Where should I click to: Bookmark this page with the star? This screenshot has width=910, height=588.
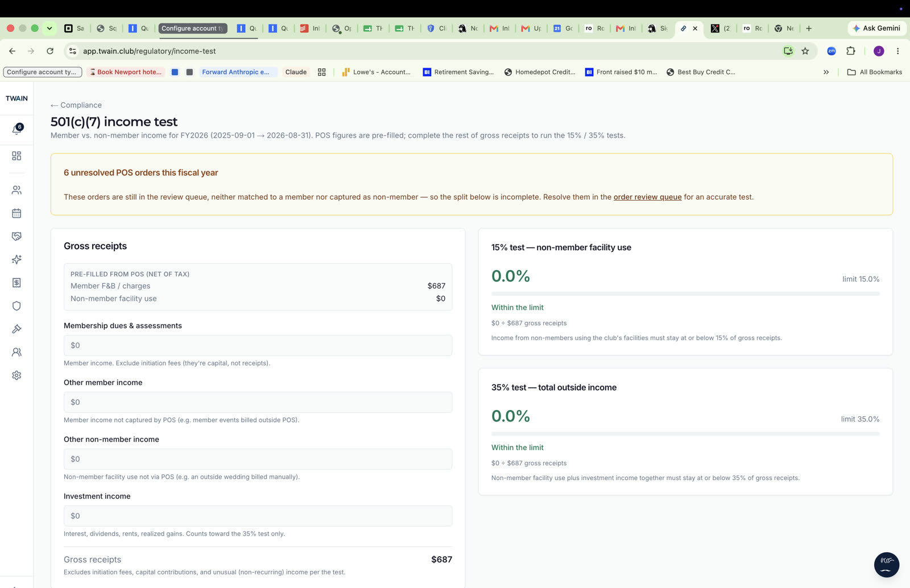[805, 51]
